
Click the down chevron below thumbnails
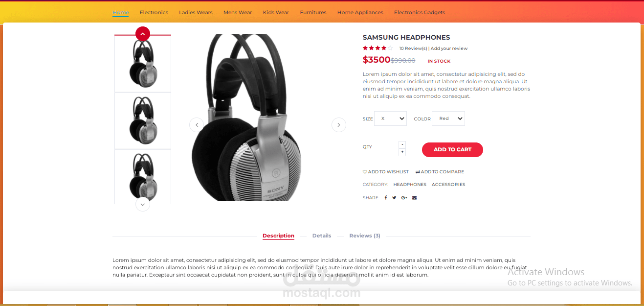(142, 204)
